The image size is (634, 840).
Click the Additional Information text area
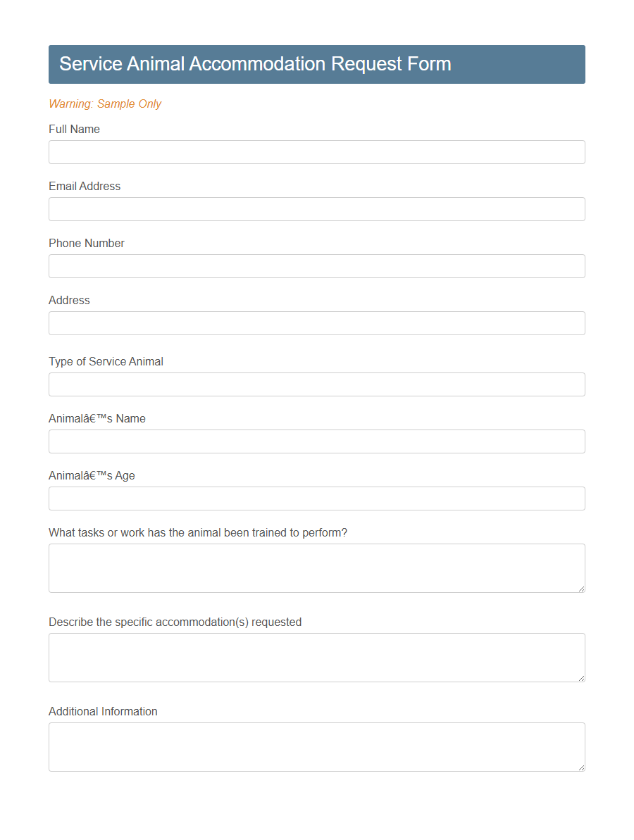coord(316,746)
